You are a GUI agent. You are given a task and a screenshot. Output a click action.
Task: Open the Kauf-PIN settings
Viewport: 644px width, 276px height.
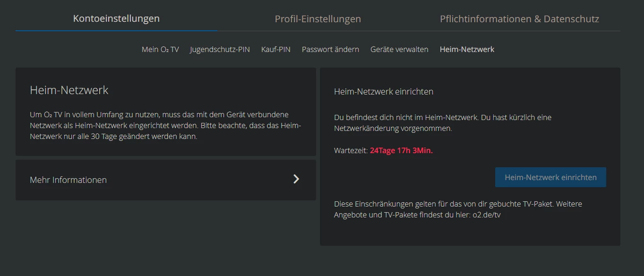[276, 50]
